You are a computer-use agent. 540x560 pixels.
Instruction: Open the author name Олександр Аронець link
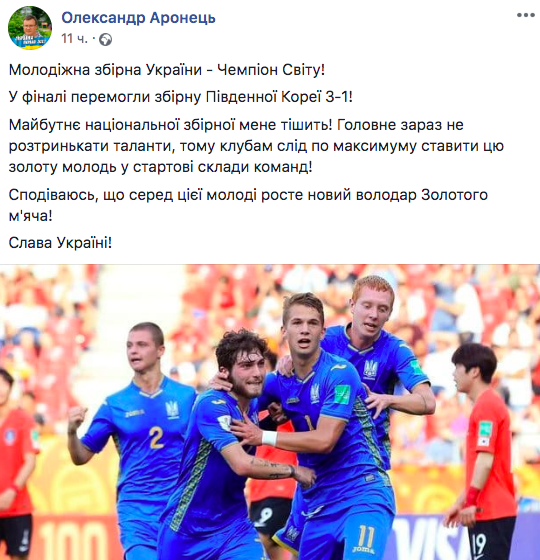(139, 17)
